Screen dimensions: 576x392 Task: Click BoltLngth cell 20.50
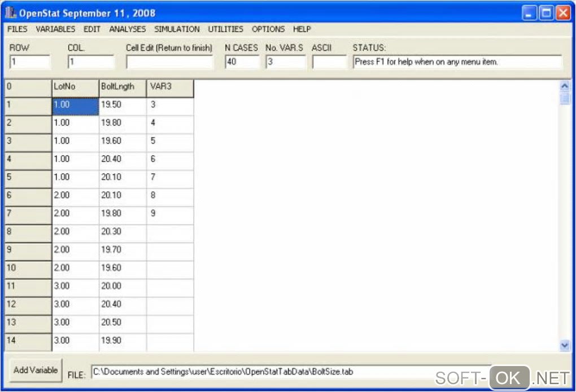(x=123, y=324)
